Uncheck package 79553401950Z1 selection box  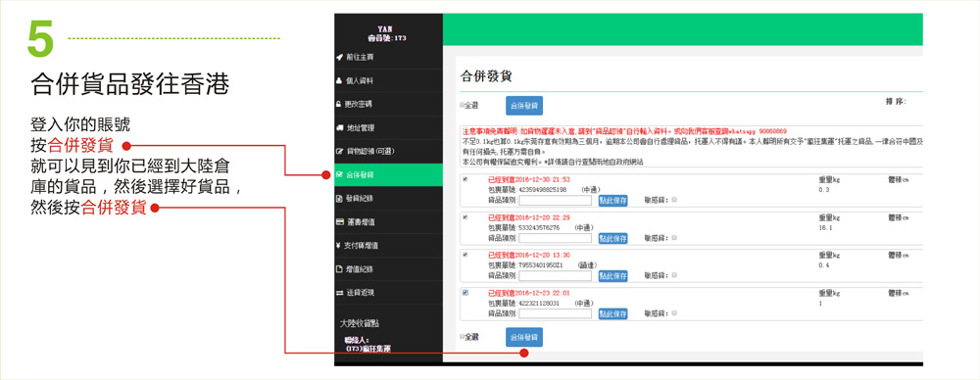(x=465, y=255)
